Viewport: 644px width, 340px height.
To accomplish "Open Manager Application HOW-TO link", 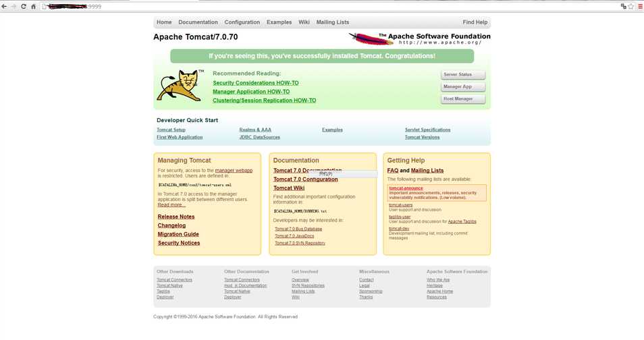I will (x=251, y=92).
